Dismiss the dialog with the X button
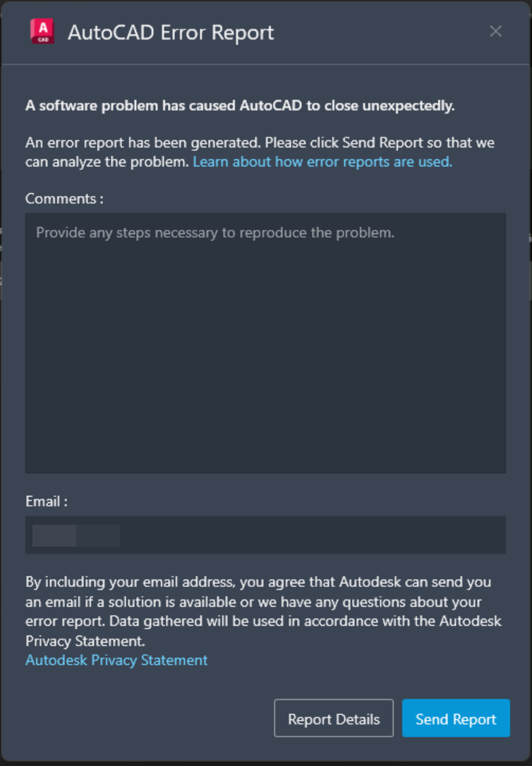 coord(495,31)
